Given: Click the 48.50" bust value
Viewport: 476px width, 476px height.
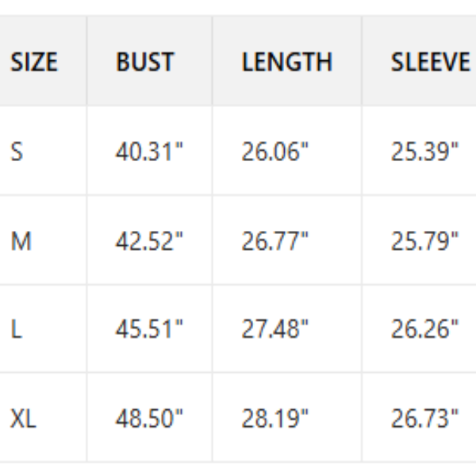Looking at the screenshot, I should [x=149, y=418].
